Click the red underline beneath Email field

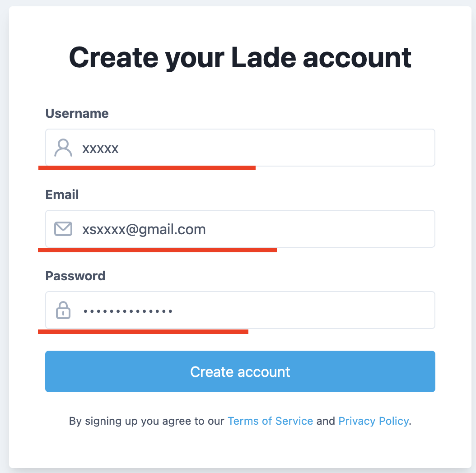pos(157,250)
